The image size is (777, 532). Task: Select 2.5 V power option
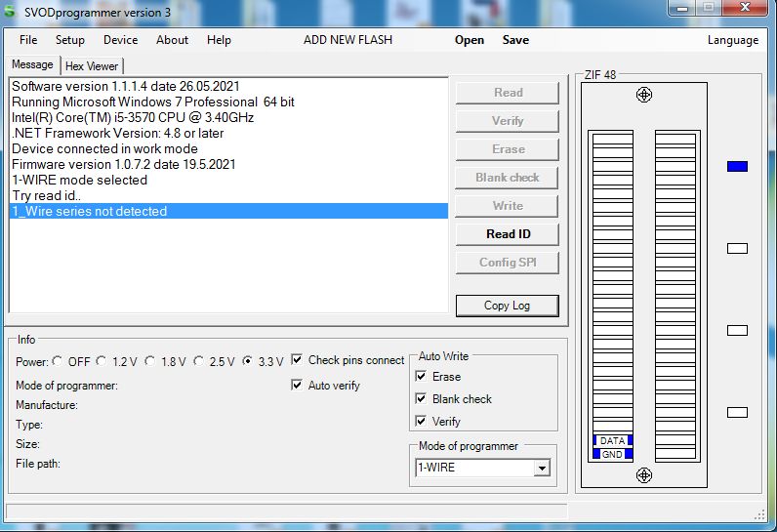point(198,361)
